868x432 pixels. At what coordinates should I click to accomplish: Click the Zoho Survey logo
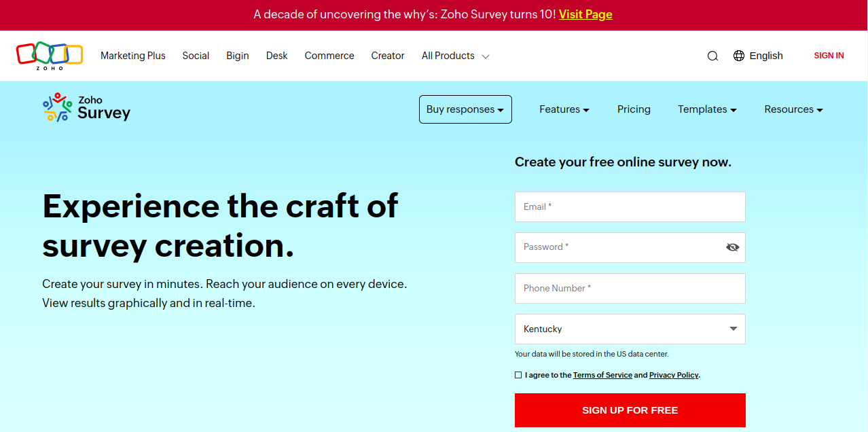[86, 108]
